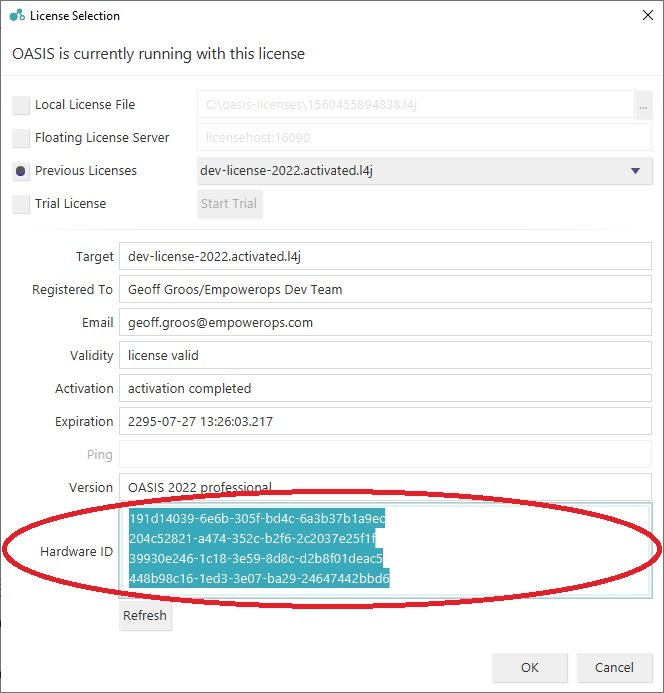Click the floating license server host field
Screen dimensions: 664x693
tap(424, 137)
